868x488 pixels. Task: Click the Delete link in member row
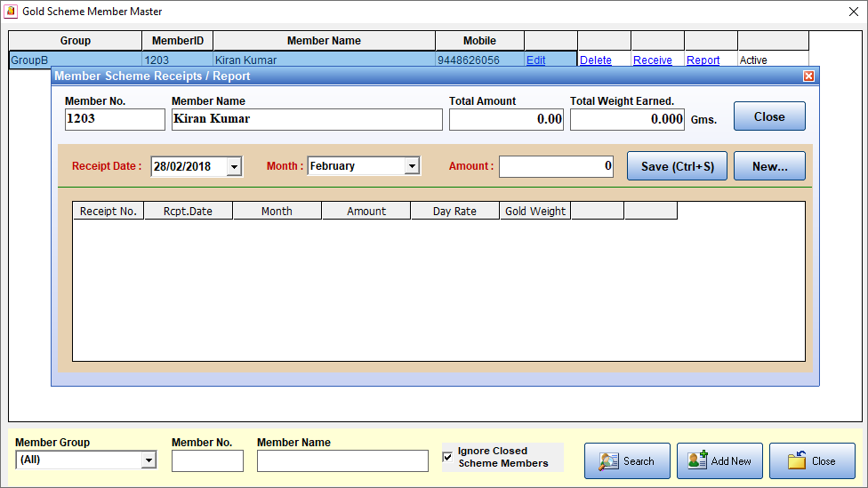(595, 60)
